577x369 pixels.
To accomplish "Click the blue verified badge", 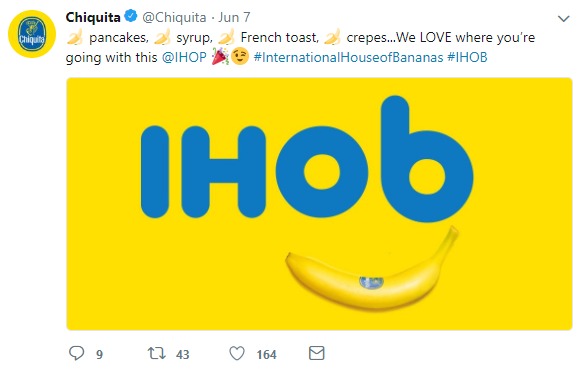I will 131,16.
